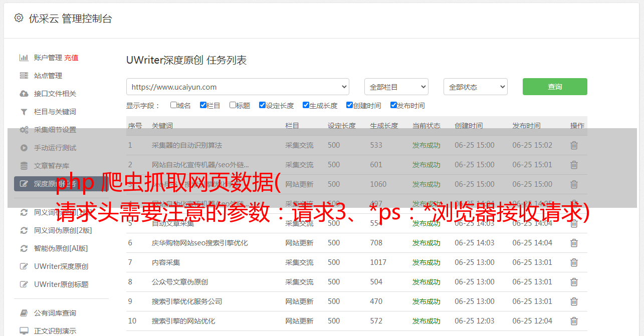Screen dimensions: 644x336
Task: Click the book icon for 公有词库查询
Action: pos(24,313)
